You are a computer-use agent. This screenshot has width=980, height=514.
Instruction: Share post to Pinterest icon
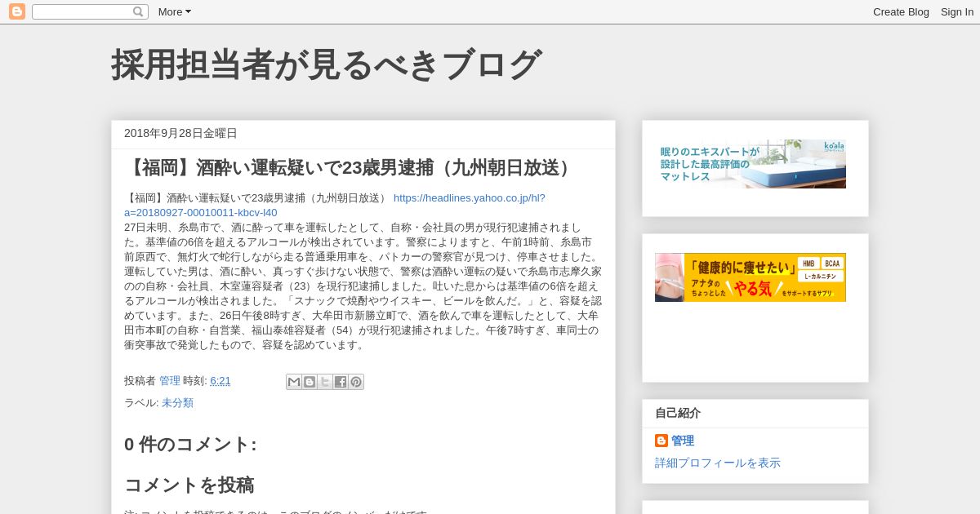(356, 382)
